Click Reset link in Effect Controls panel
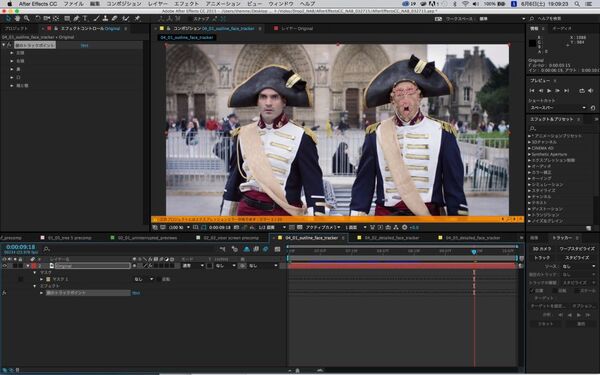The height and width of the screenshot is (375, 600). (84, 45)
